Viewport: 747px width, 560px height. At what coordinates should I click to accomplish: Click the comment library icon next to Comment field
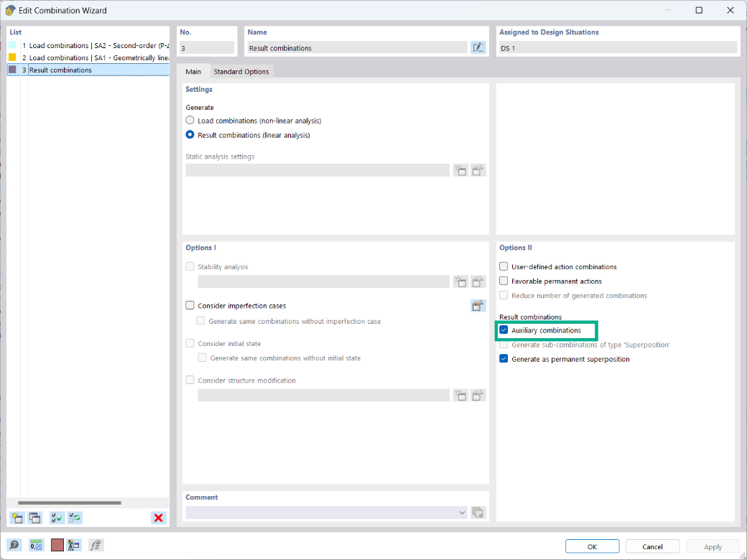[x=478, y=513]
